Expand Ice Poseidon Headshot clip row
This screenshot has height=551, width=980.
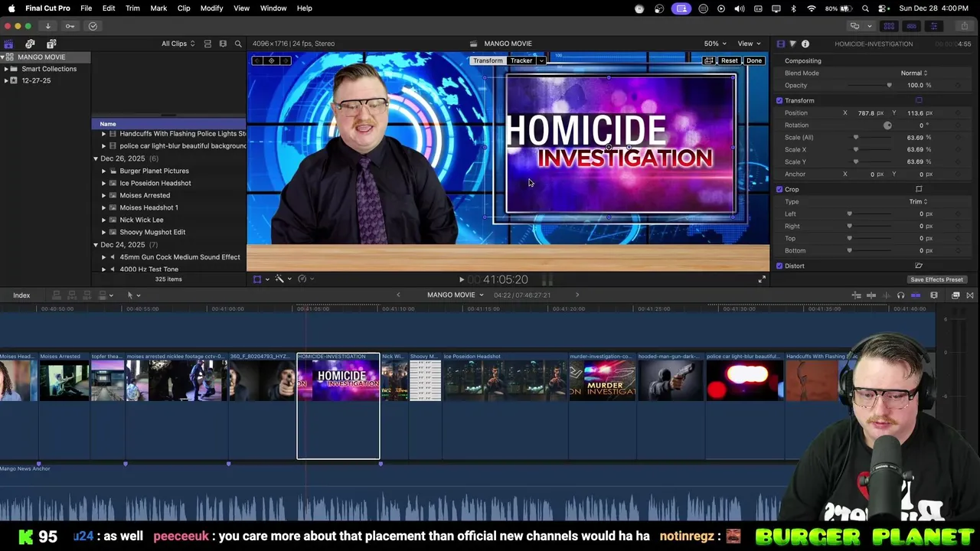coord(104,183)
